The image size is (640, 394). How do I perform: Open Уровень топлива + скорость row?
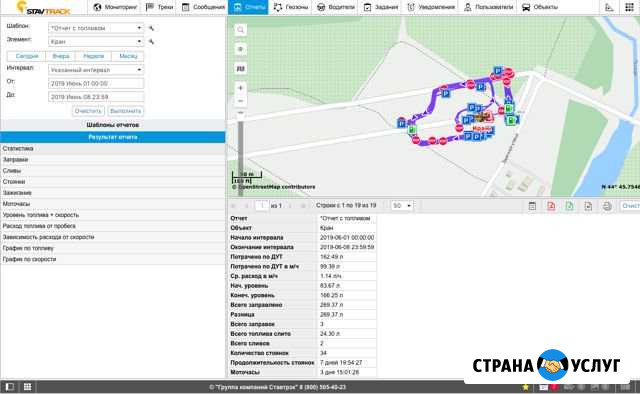[113, 215]
